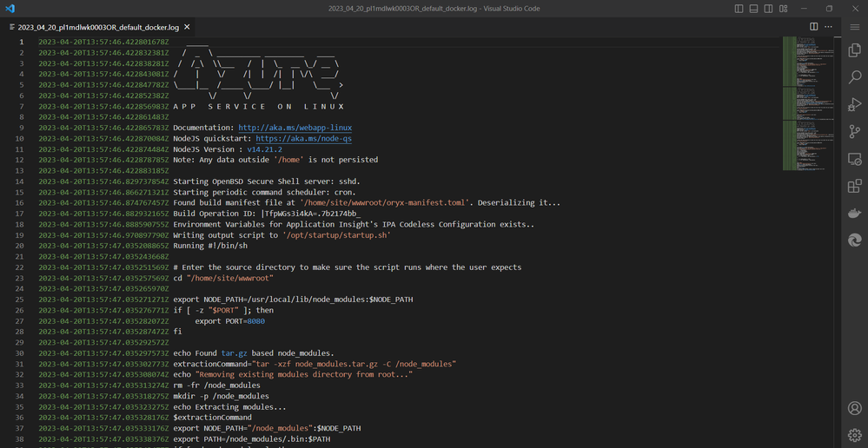
Task: Click 'A P P S E R V I C E O N L I N U X' line
Action: pyautogui.click(x=259, y=106)
